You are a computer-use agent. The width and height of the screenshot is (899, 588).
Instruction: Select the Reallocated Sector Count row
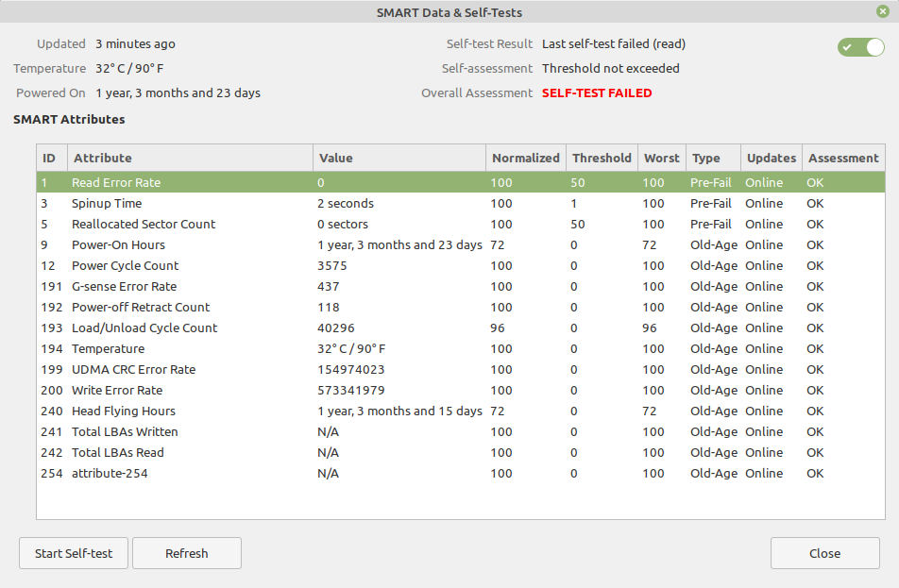(x=461, y=224)
